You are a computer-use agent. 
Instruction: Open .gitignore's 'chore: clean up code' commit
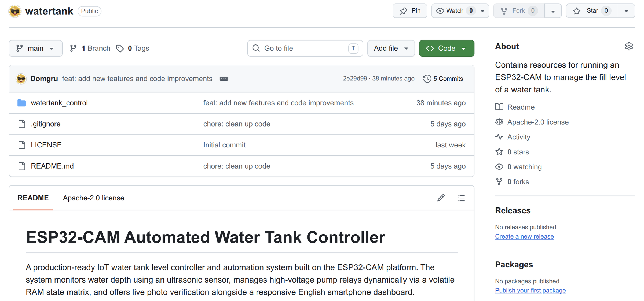tap(237, 124)
